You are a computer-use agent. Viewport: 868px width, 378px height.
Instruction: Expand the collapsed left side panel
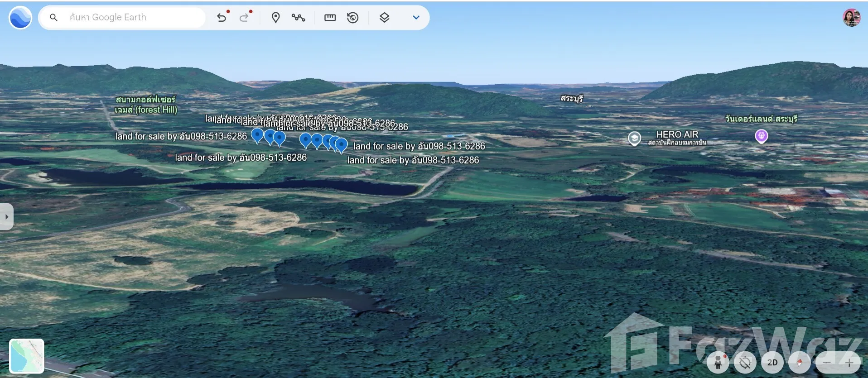6,217
